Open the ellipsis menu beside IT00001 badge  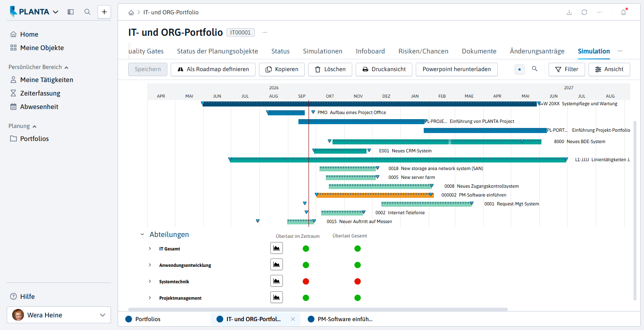[265, 32]
